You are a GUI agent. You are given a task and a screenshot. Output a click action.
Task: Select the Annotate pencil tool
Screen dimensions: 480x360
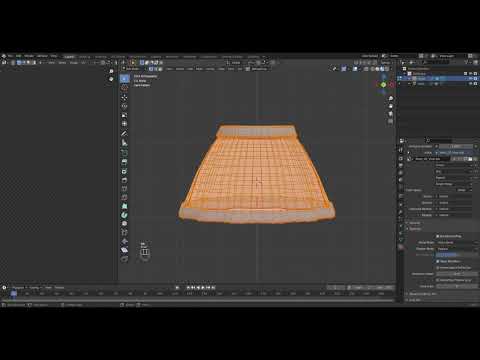[124, 133]
